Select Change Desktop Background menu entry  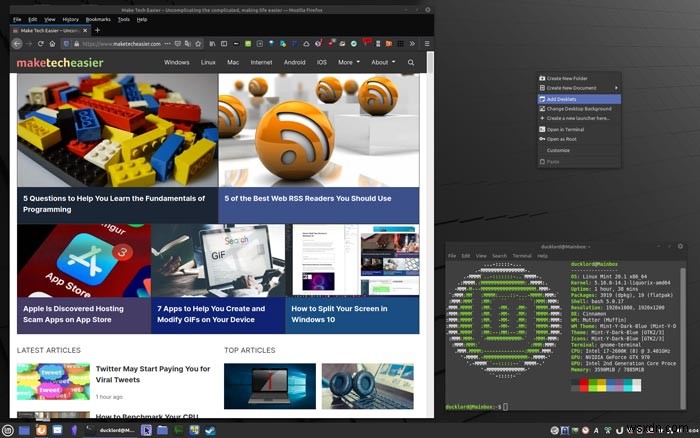579,109
